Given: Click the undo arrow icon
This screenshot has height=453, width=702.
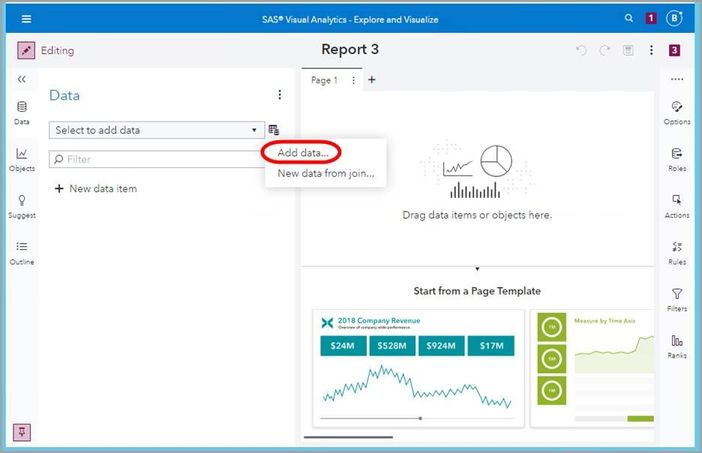Looking at the screenshot, I should coord(581,50).
